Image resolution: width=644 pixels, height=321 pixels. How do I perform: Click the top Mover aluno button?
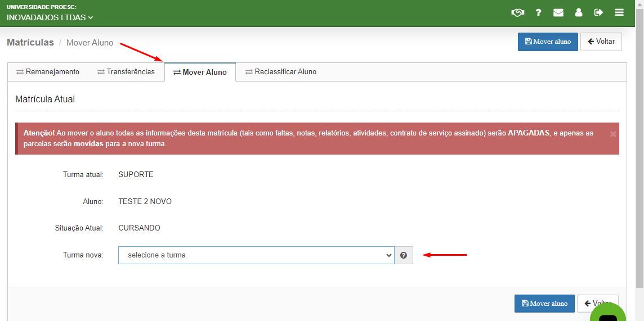click(x=548, y=42)
